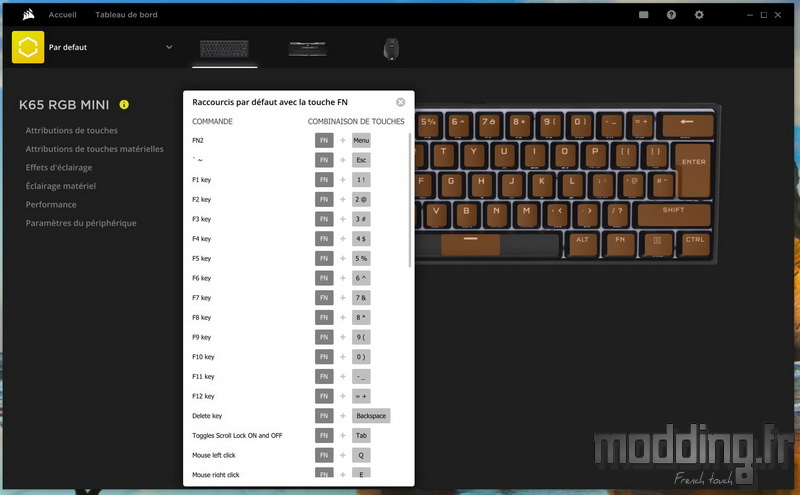Open Paramètres du périphérique

(81, 223)
